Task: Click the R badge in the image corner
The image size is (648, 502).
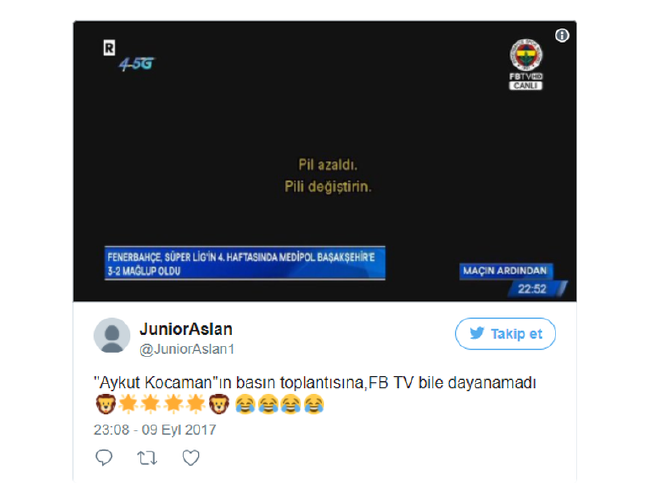Action: (x=109, y=48)
